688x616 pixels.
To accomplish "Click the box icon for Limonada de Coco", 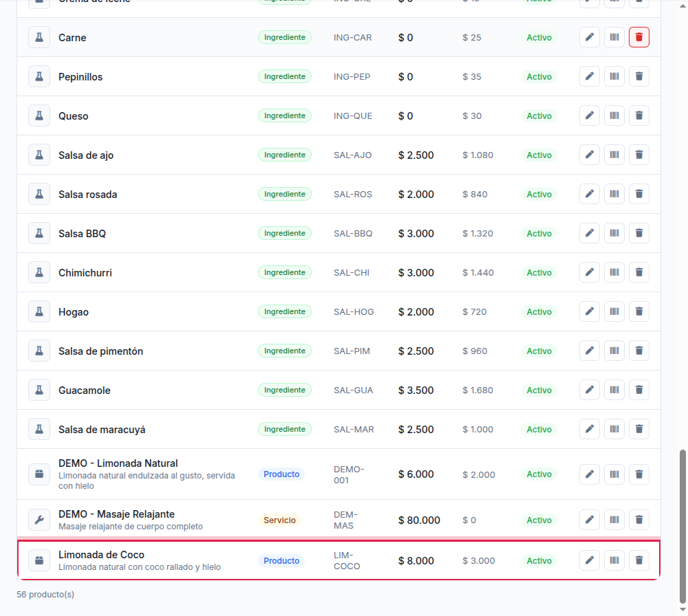I will tap(39, 560).
